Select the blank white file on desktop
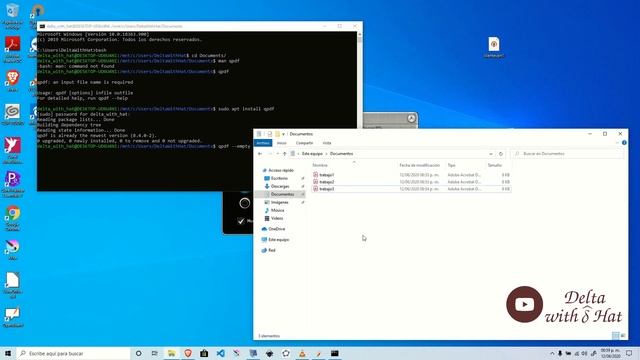This screenshot has width=640, height=360. pyautogui.click(x=13, y=285)
